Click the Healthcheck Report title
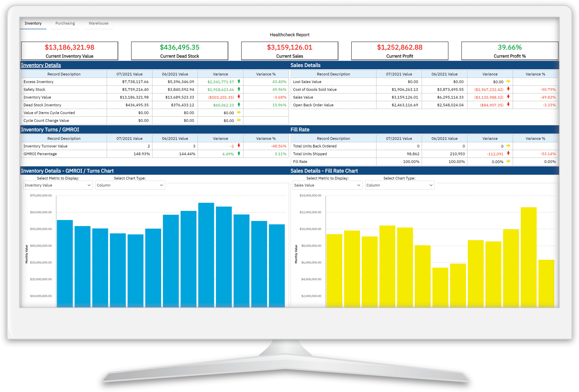This screenshot has width=579, height=392. pos(289,35)
